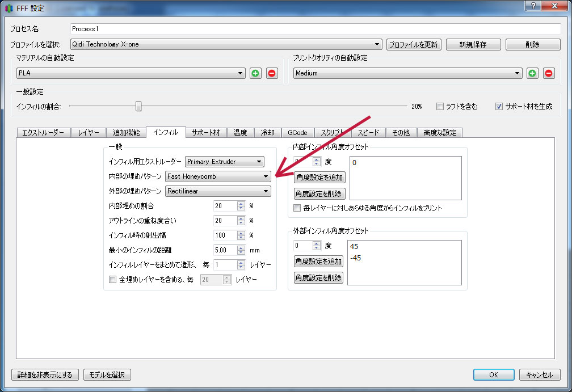Select the 45 entry in outer angle list
Image resolution: width=572 pixels, height=392 pixels.
pos(354,247)
